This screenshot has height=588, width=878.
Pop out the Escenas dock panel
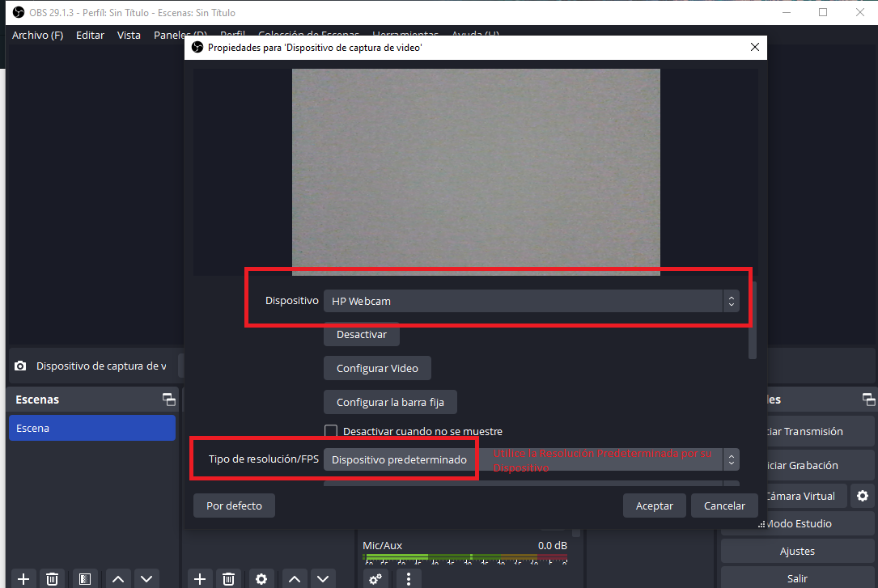pos(168,400)
